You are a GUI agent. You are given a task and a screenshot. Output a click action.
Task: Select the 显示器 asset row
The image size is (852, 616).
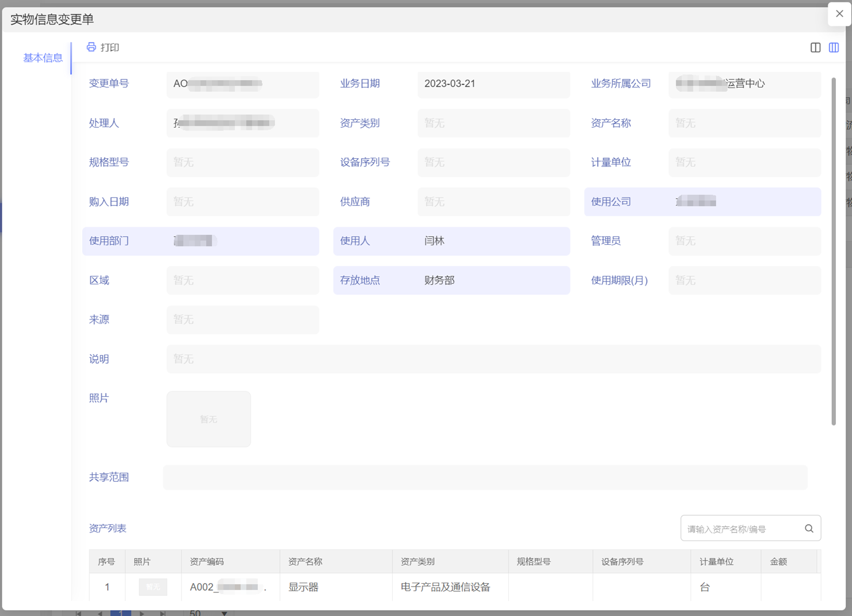click(x=303, y=587)
